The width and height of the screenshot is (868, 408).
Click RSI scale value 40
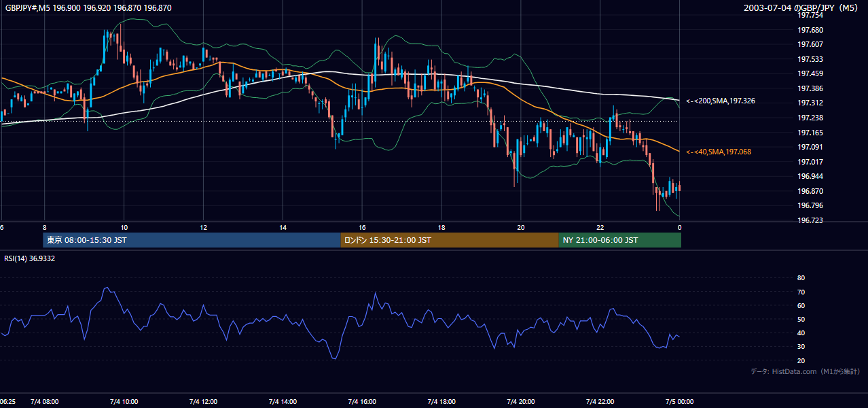(x=801, y=333)
